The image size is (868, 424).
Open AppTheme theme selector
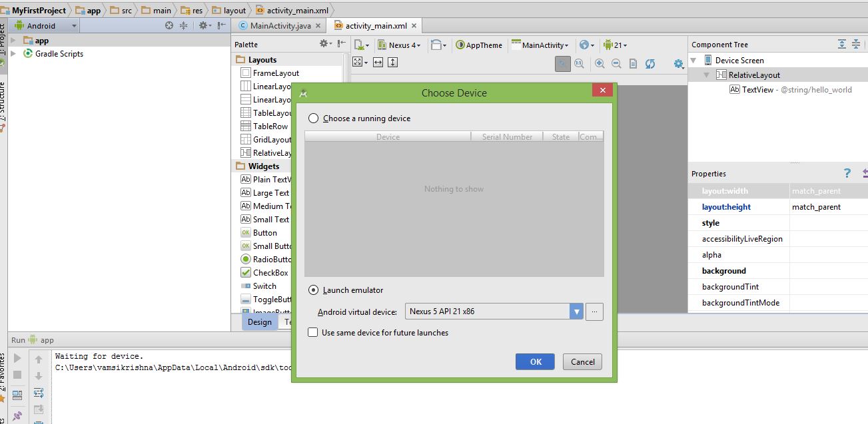coord(478,45)
